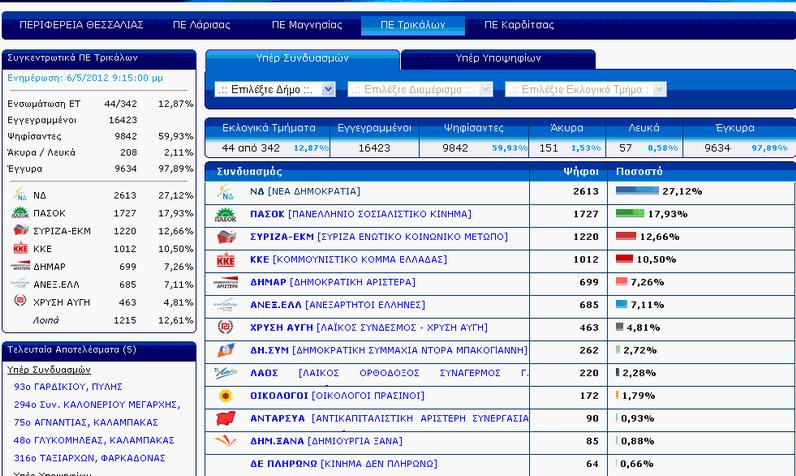Open 316ο ΤΑΞΙΑΡΧΩΝ, ΦΑΡΚΑΔΟΝΑΣ link
The image size is (796, 476).
pos(89,458)
